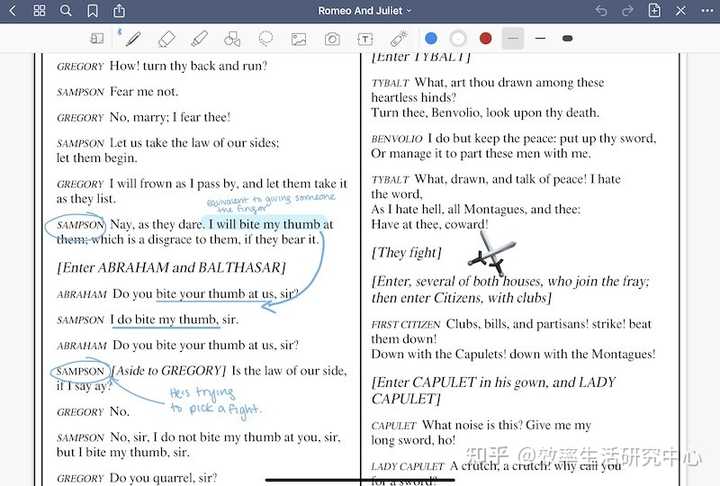Redo the last action

pos(627,10)
